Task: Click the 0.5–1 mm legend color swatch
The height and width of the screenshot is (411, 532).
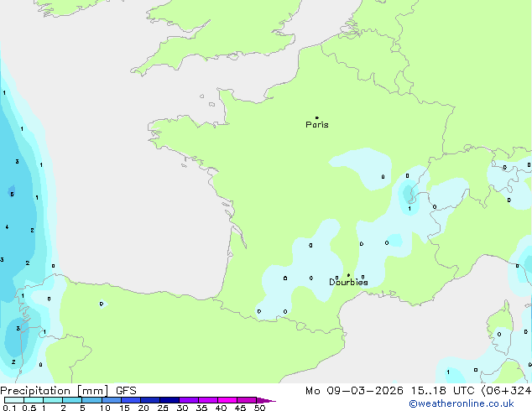Action: click(x=34, y=400)
